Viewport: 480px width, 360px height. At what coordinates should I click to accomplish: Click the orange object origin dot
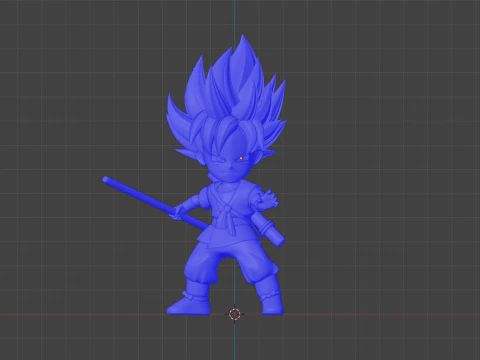coord(241,159)
